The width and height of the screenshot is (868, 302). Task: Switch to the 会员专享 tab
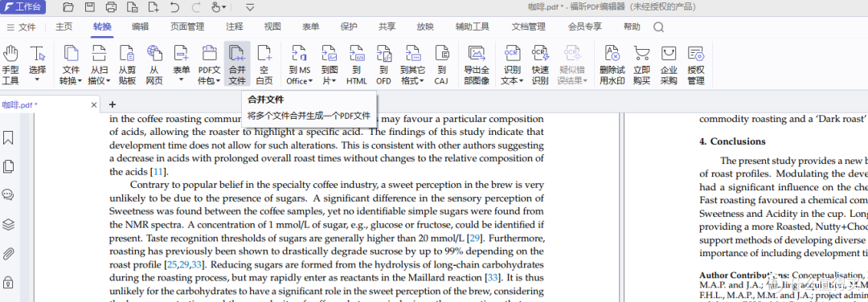tap(584, 27)
